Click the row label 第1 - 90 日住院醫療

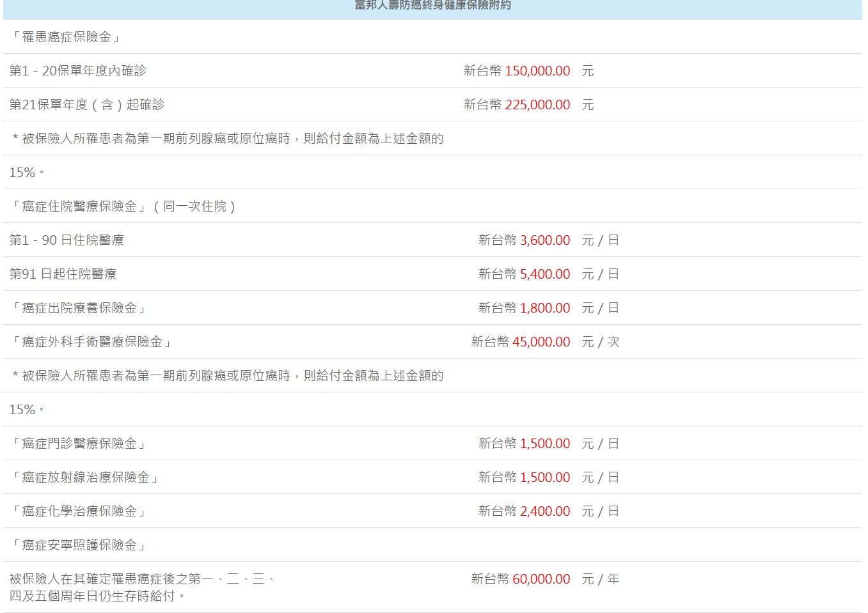(x=67, y=240)
